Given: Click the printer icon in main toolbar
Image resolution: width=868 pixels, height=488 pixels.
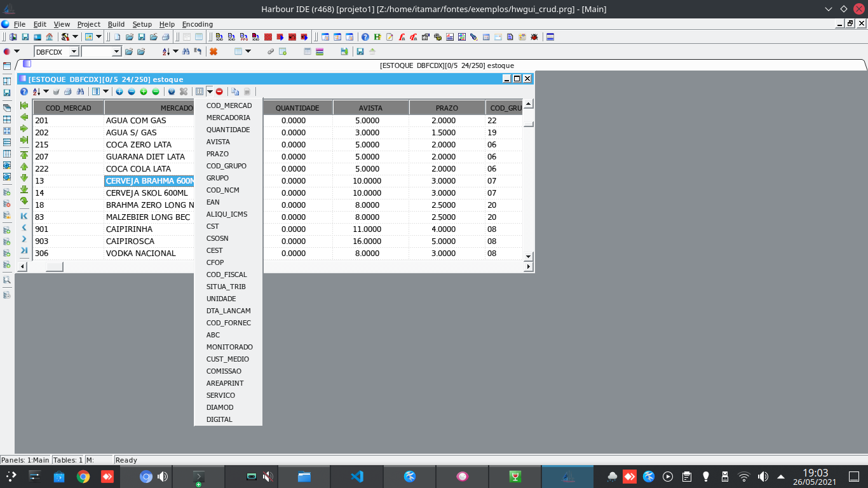Looking at the screenshot, I should 165,37.
